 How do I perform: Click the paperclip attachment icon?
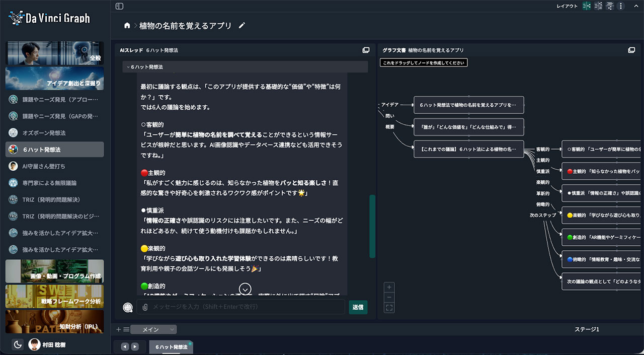(145, 307)
